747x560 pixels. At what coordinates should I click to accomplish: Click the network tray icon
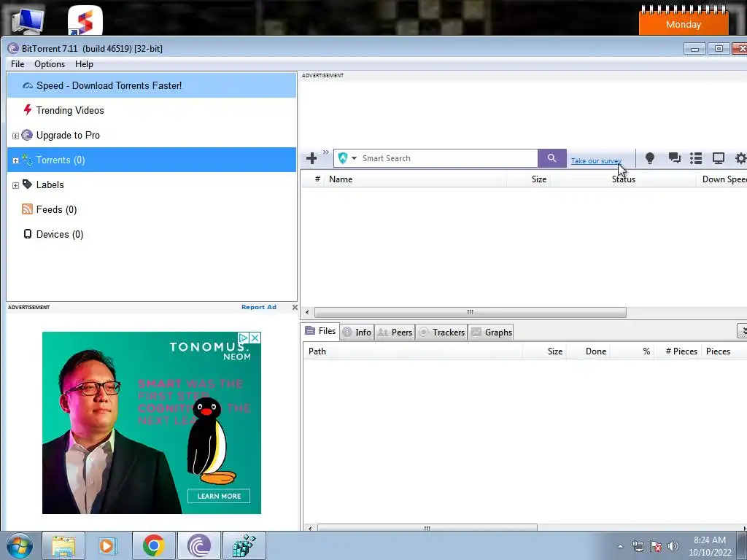638,546
